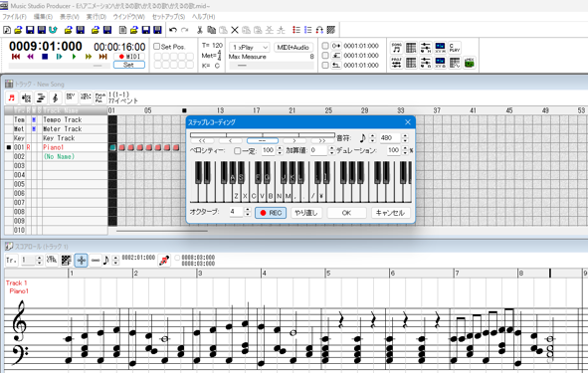The image size is (588, 373).
Task: Click OK in the step recording dialog
Action: [346, 213]
